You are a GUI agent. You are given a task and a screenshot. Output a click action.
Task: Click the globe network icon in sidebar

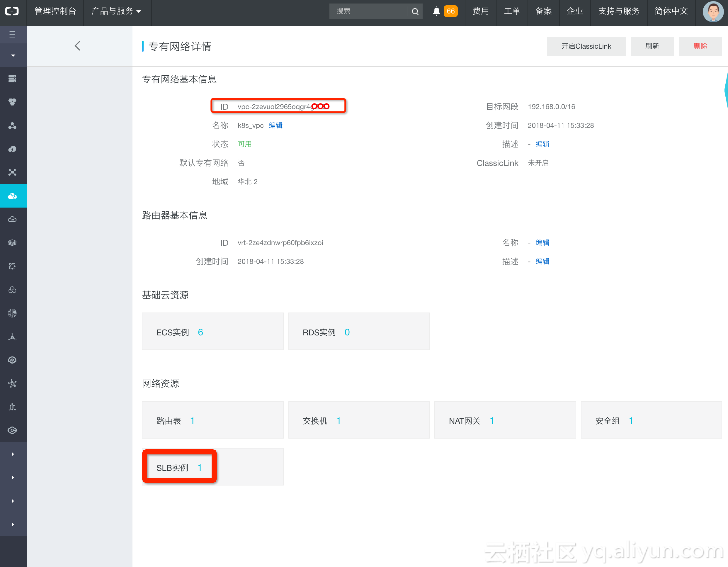tap(12, 313)
